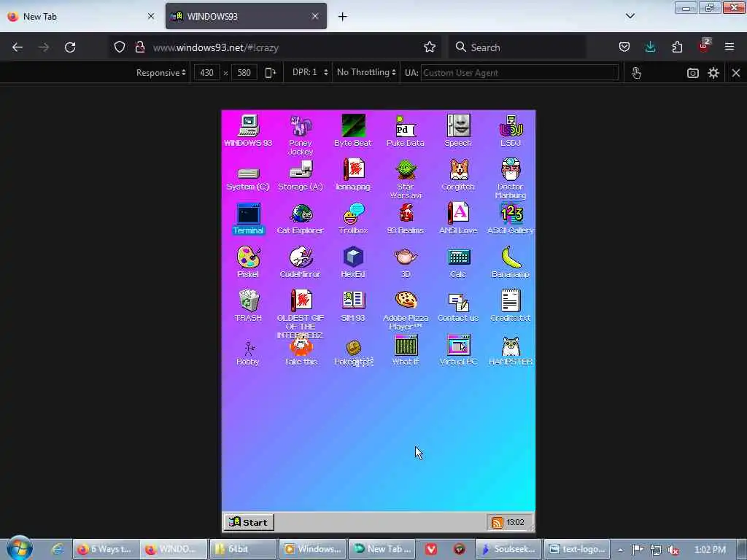Open Storage (A:) drive icon
This screenshot has width=747, height=560.
(301, 169)
